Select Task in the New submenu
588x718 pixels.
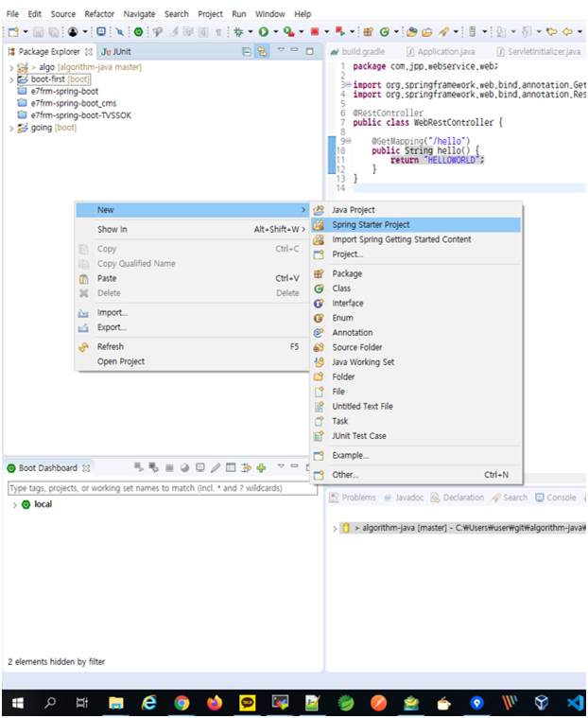(x=416, y=421)
